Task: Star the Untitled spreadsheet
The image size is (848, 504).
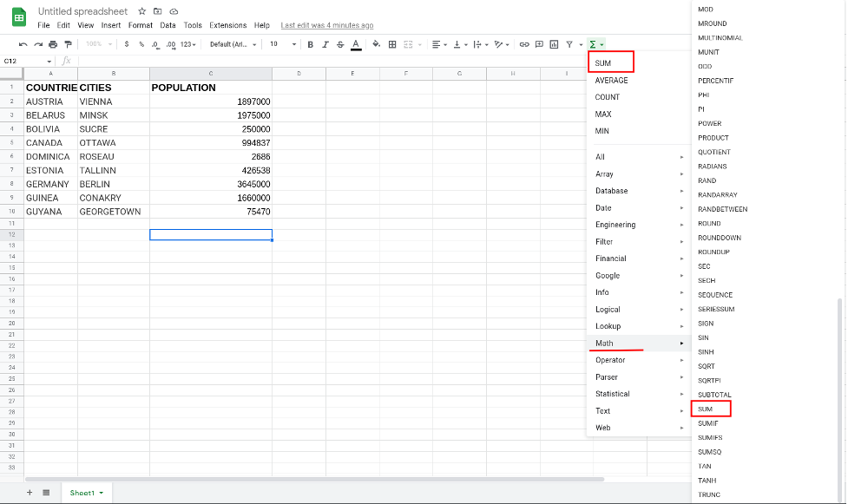Action: point(141,11)
